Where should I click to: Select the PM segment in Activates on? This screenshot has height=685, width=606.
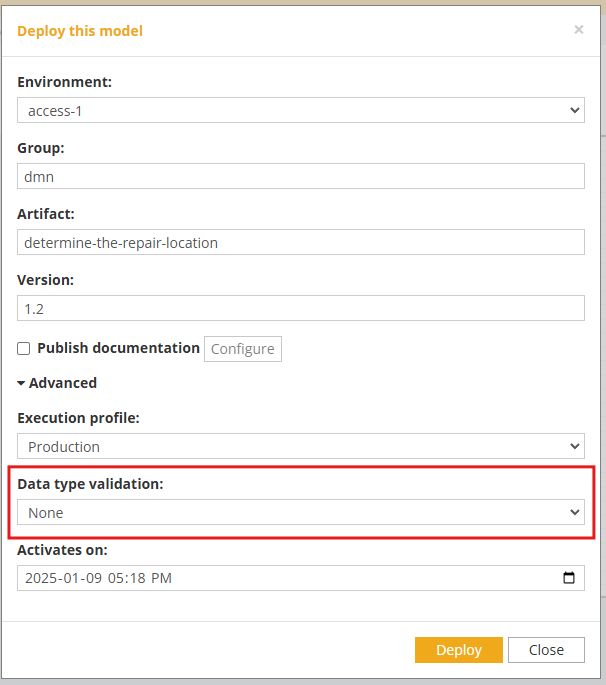pyautogui.click(x=161, y=578)
